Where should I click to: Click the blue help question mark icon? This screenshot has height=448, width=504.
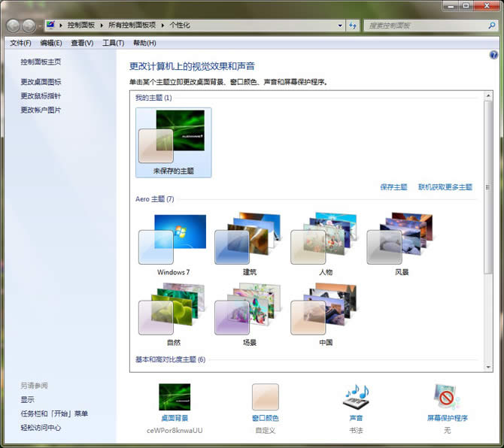click(493, 55)
